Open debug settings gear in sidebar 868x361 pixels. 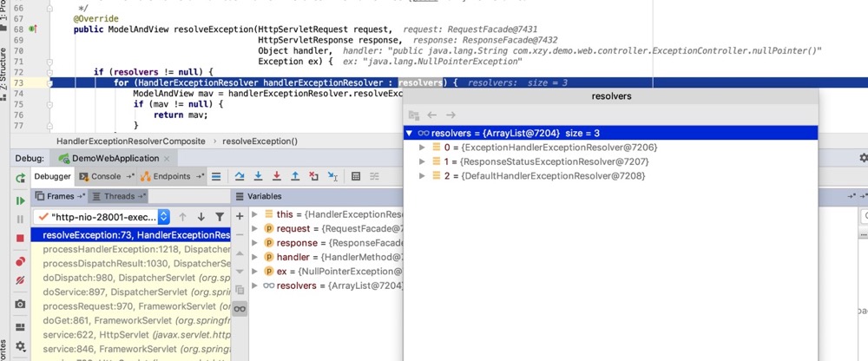[x=21, y=346]
